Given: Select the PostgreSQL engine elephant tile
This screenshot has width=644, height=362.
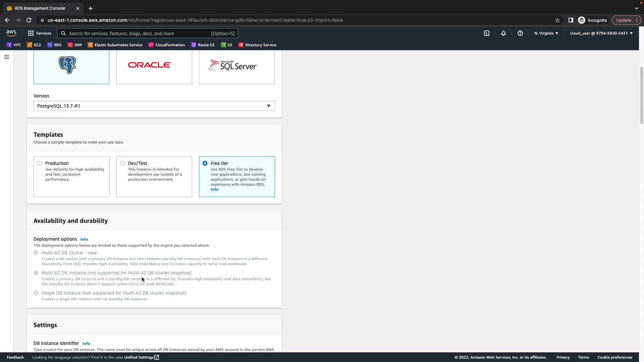Looking at the screenshot, I should [71, 66].
